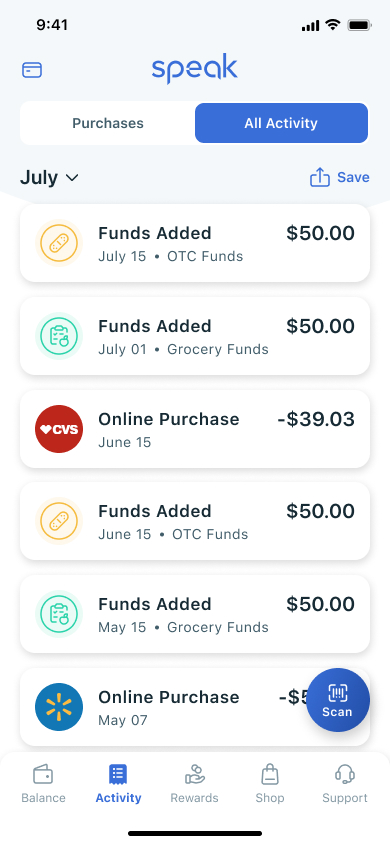Expand the July month dropdown
The height and width of the screenshot is (844, 390).
click(x=49, y=177)
